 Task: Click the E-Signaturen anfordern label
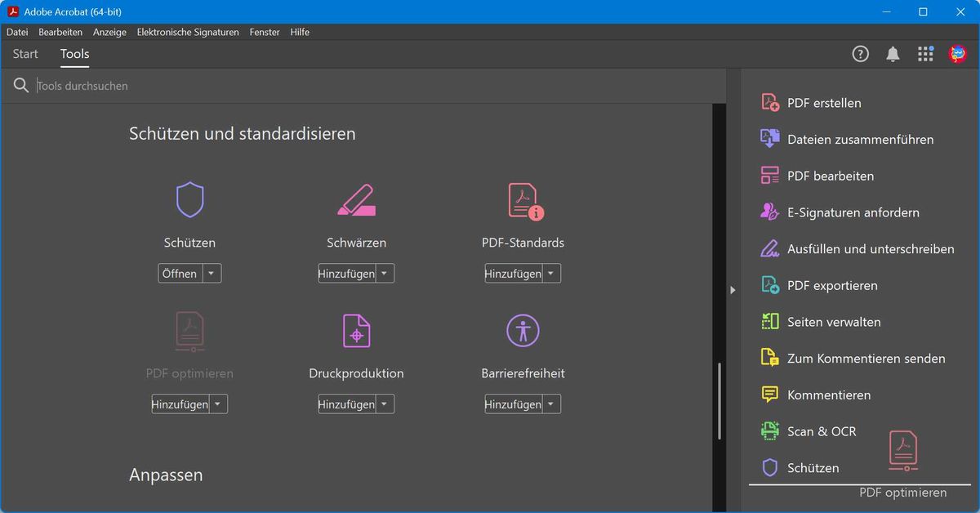click(x=853, y=212)
